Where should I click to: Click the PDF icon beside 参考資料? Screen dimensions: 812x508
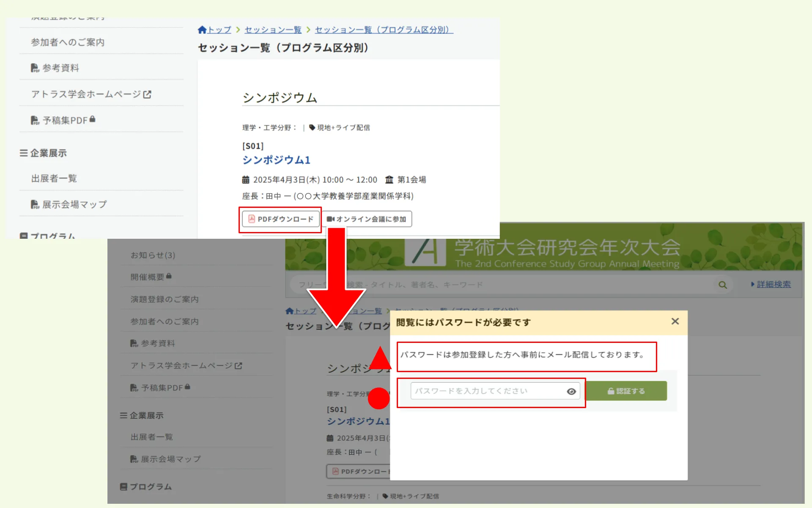click(34, 67)
